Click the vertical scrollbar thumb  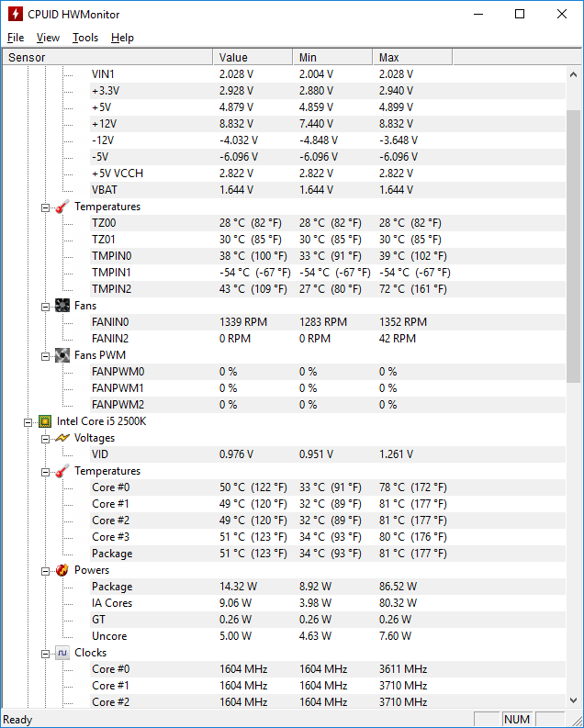tap(573, 246)
